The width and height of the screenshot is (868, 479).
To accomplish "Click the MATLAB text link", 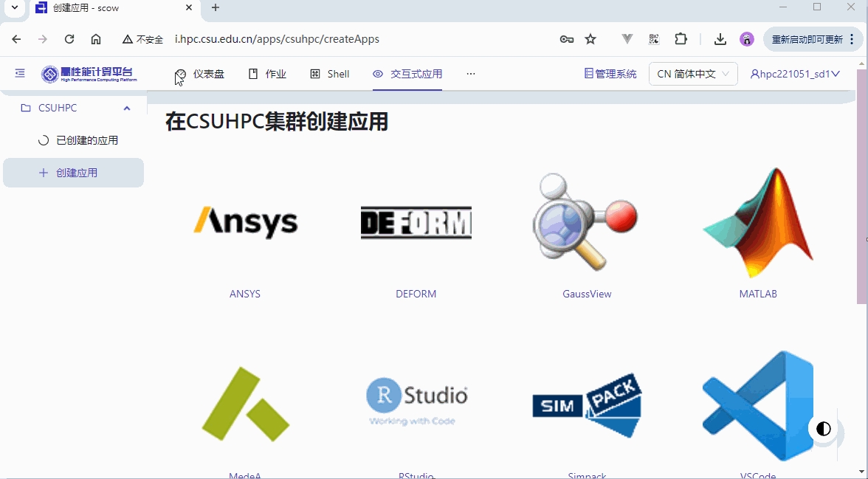I will click(x=758, y=294).
